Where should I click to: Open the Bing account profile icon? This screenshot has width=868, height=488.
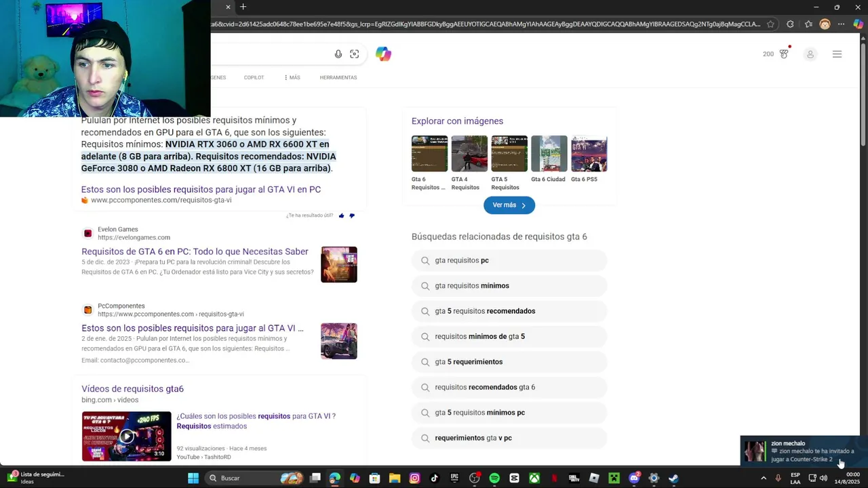coord(810,54)
